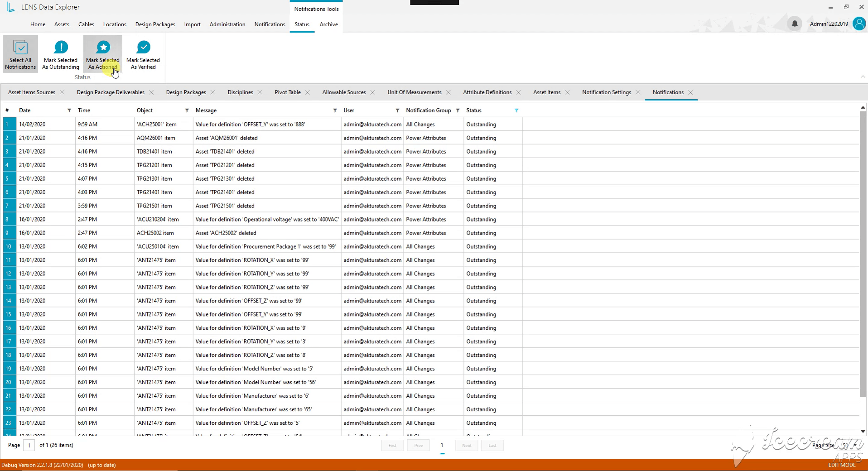Screen dimensions: 868x471
Task: Select row 8 header for ACU210204
Action: (9, 219)
